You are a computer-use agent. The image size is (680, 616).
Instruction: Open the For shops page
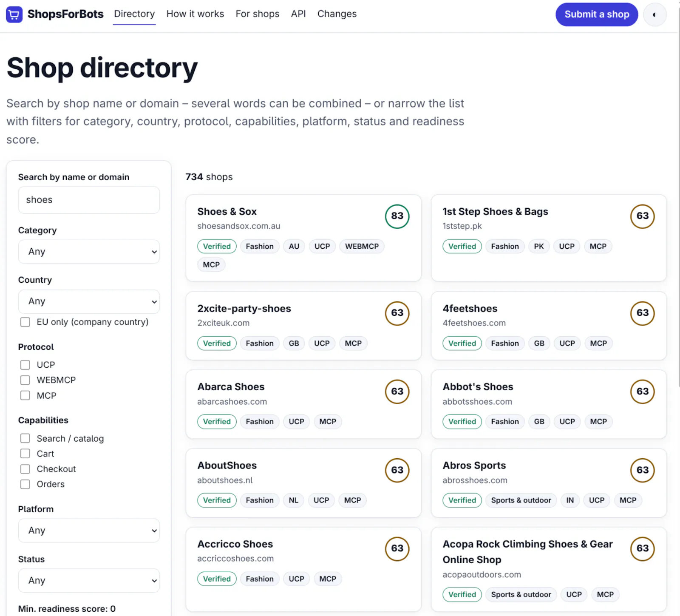(x=258, y=14)
